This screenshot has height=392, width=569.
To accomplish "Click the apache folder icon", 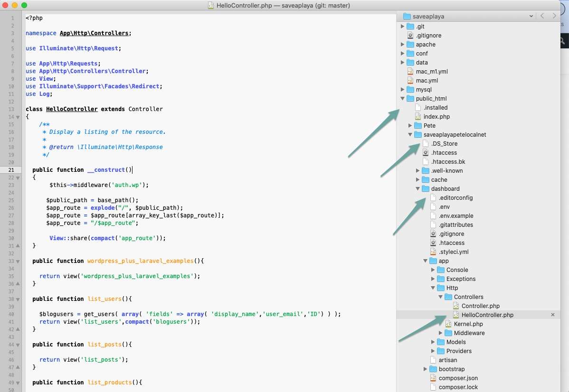I will pos(410,45).
